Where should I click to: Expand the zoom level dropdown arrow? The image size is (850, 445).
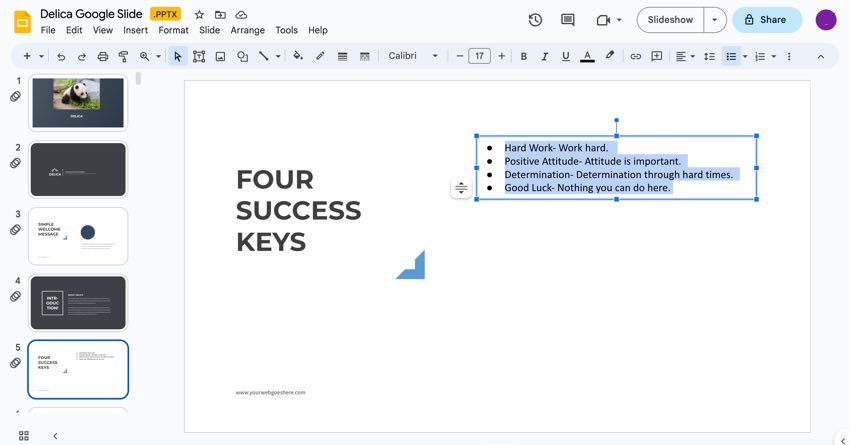[x=158, y=56]
